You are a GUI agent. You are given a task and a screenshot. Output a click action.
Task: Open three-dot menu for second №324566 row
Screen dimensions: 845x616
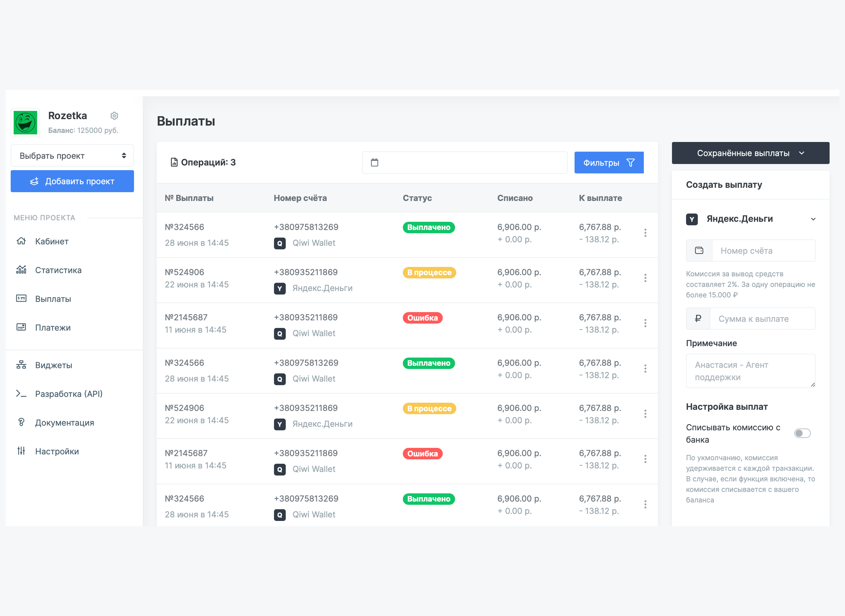point(645,369)
